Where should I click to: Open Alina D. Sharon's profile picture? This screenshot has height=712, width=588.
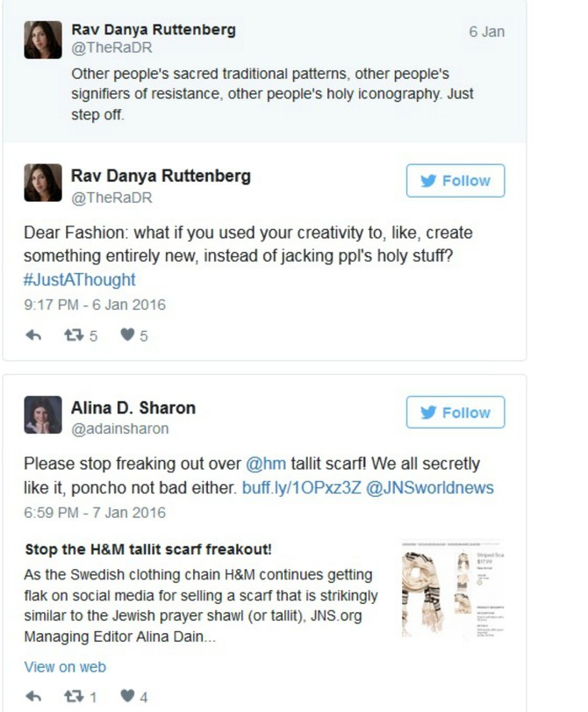(x=43, y=414)
